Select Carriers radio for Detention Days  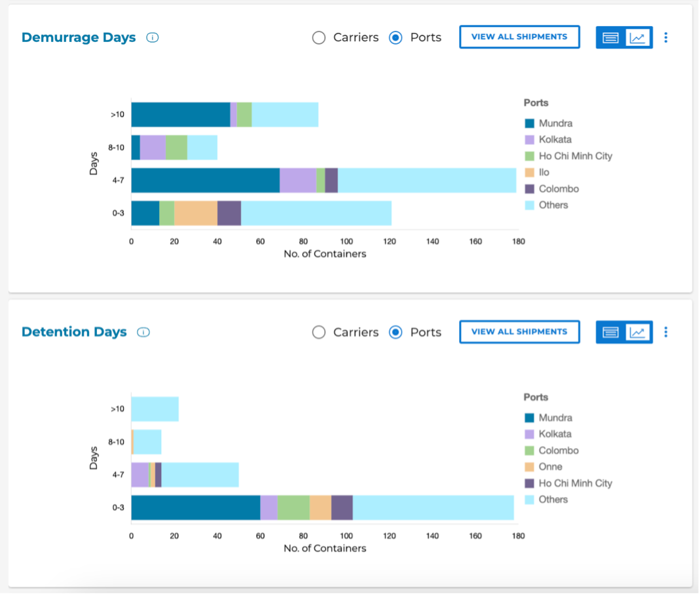coord(319,332)
